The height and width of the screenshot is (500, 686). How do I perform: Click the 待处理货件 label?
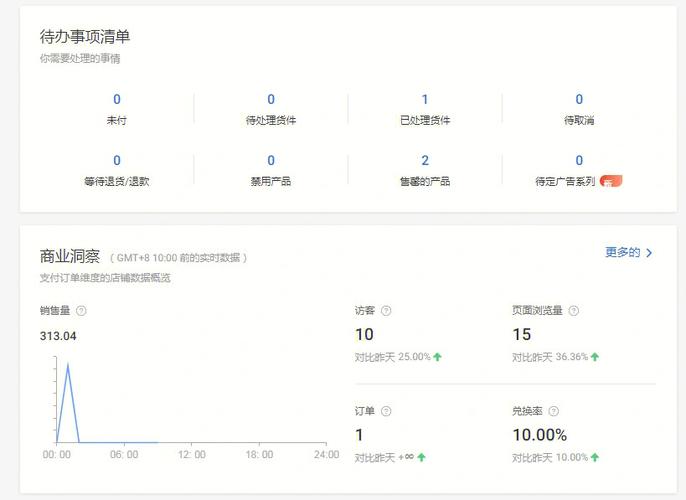(271, 120)
